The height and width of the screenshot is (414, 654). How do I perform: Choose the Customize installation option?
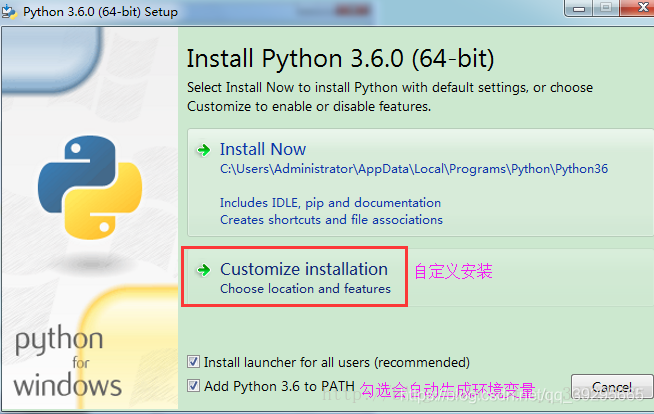(x=303, y=269)
